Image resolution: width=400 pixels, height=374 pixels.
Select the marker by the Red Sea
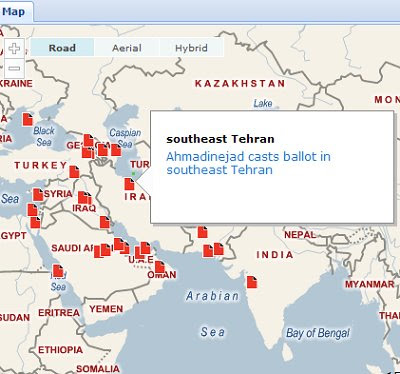58,271
